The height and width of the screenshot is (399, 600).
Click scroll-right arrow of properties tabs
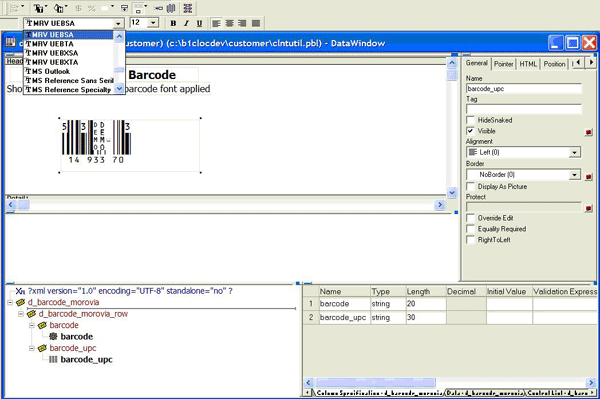point(591,62)
